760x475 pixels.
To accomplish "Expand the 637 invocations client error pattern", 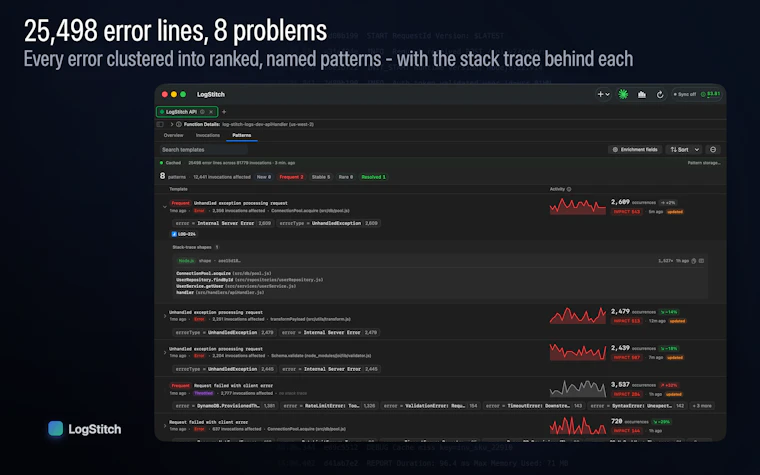I will [x=165, y=426].
